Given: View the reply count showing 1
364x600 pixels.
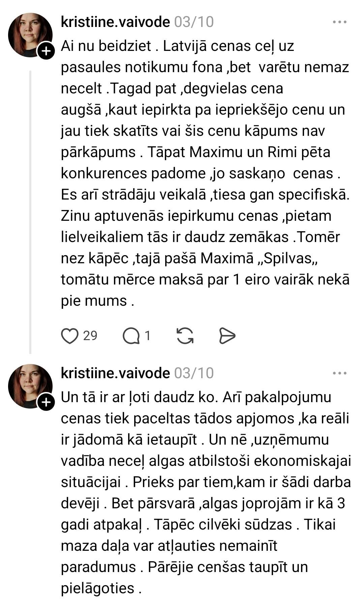Looking at the screenshot, I should coord(147,336).
